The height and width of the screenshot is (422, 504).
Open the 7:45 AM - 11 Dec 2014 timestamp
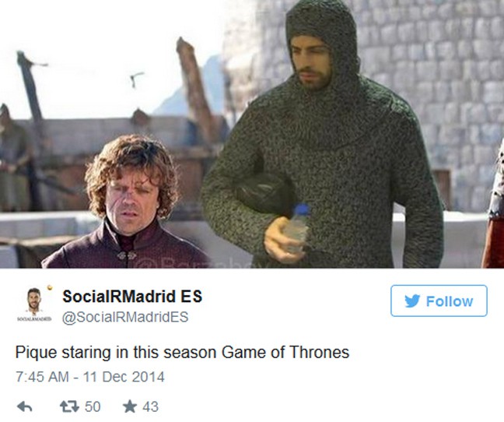coord(90,377)
